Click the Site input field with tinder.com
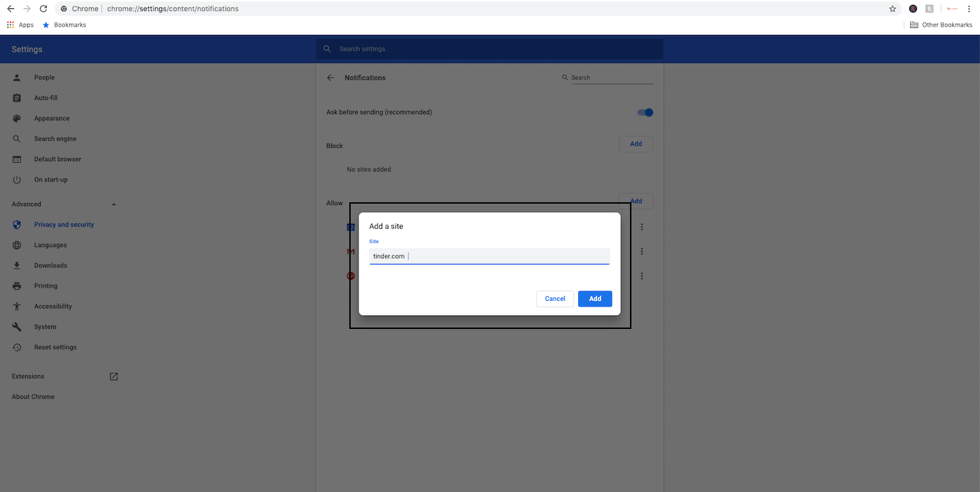 (489, 256)
